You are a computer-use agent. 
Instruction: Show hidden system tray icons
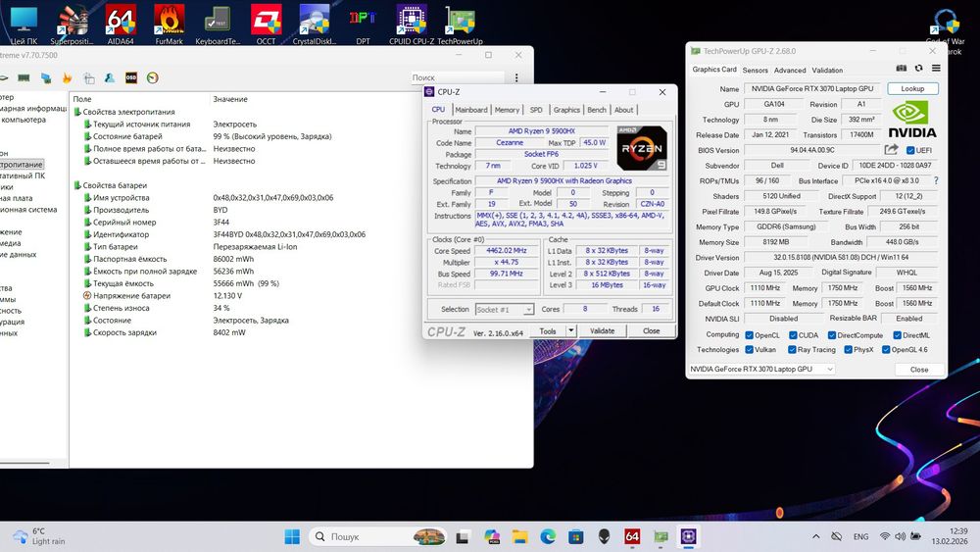(815, 536)
